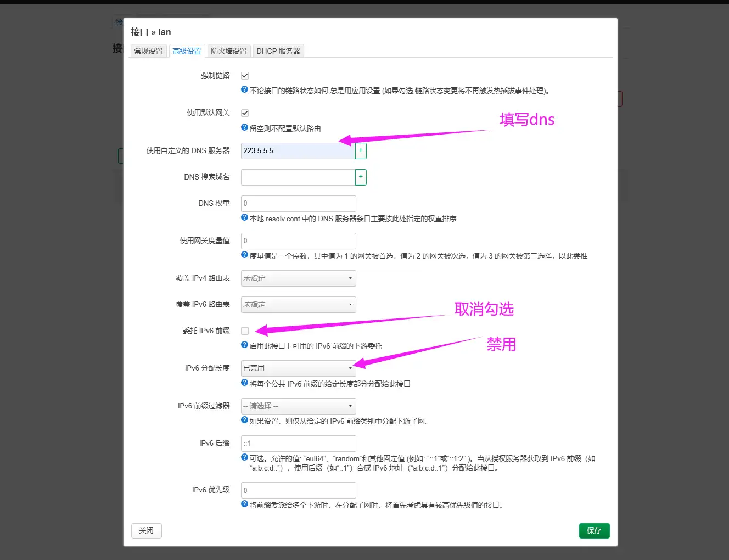Click the + icon beside DNS 搜索域名 field
Viewport: 729px width, 560px height.
coord(361,177)
